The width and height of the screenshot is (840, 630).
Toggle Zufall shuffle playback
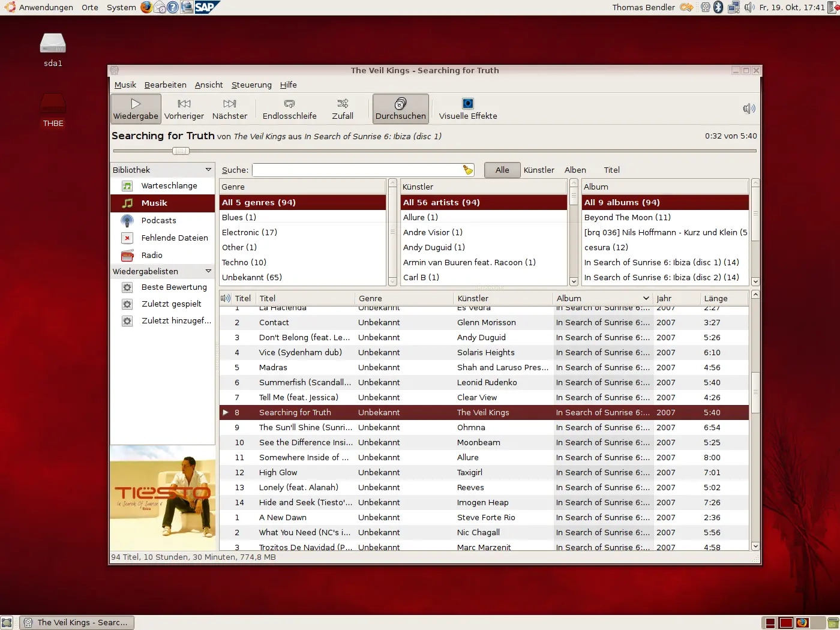point(342,108)
